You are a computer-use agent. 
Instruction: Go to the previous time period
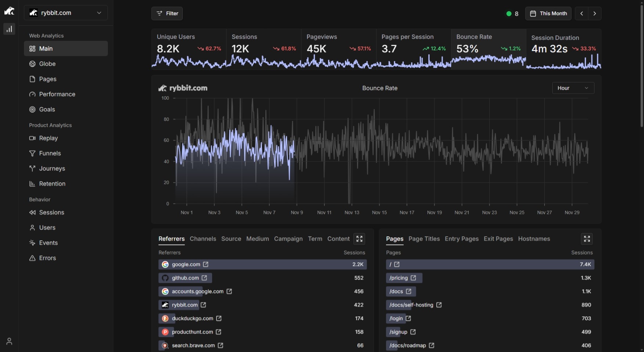pyautogui.click(x=582, y=14)
